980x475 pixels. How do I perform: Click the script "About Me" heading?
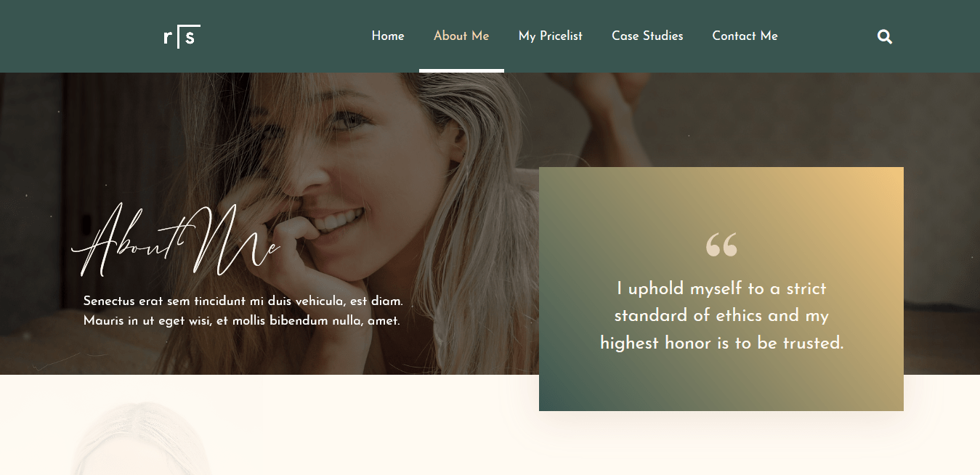[x=177, y=242]
